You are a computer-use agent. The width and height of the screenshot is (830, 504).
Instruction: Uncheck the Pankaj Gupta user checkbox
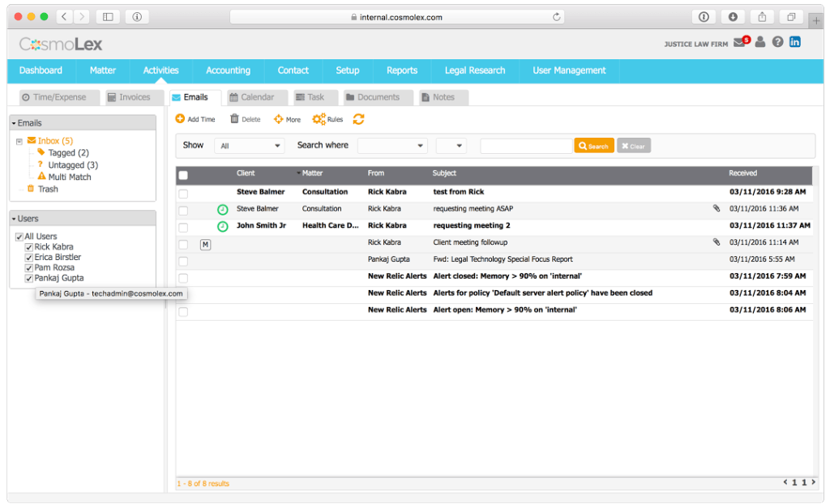coord(29,279)
